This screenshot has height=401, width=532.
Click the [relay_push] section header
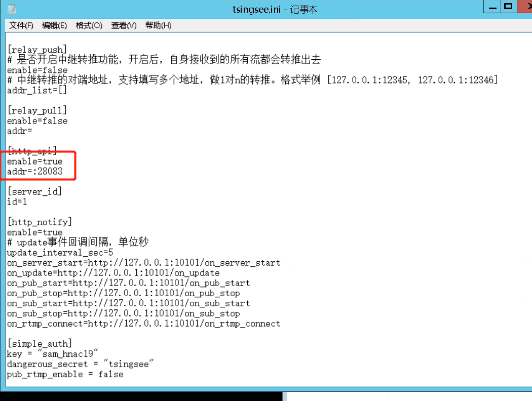click(37, 50)
